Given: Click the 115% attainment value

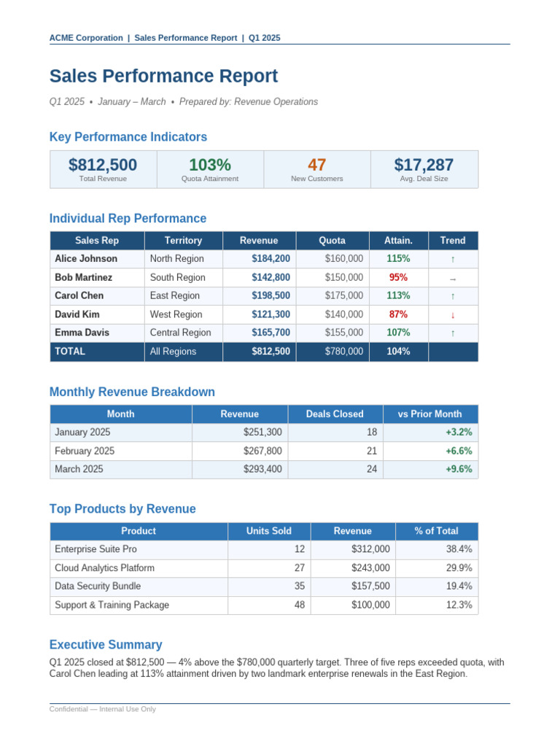Looking at the screenshot, I should pyautogui.click(x=399, y=259).
